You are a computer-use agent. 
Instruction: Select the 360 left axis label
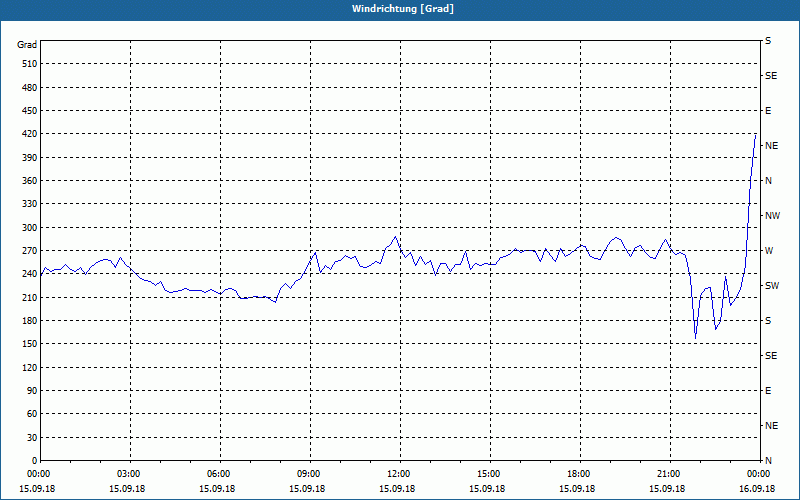(30, 181)
